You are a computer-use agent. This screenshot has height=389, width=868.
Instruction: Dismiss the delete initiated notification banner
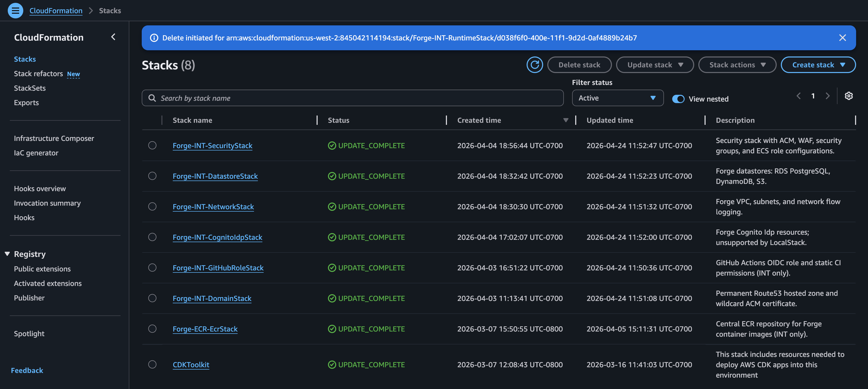coord(842,38)
